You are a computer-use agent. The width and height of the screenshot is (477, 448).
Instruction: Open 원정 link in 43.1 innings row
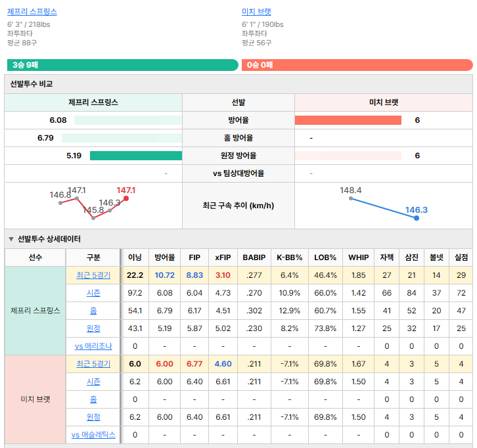[x=93, y=328]
